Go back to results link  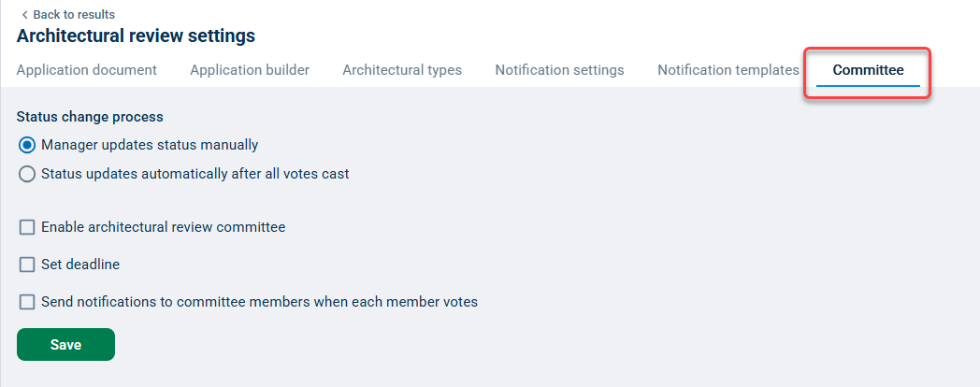pyautogui.click(x=73, y=15)
